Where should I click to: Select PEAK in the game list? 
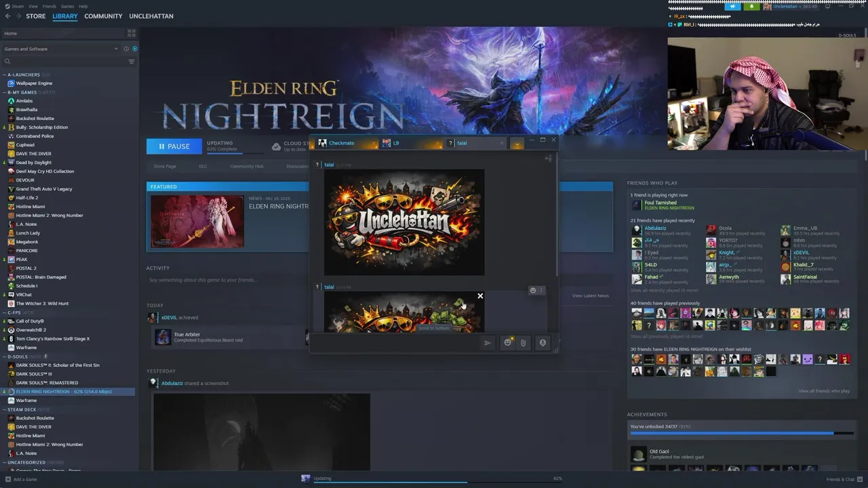(22, 260)
